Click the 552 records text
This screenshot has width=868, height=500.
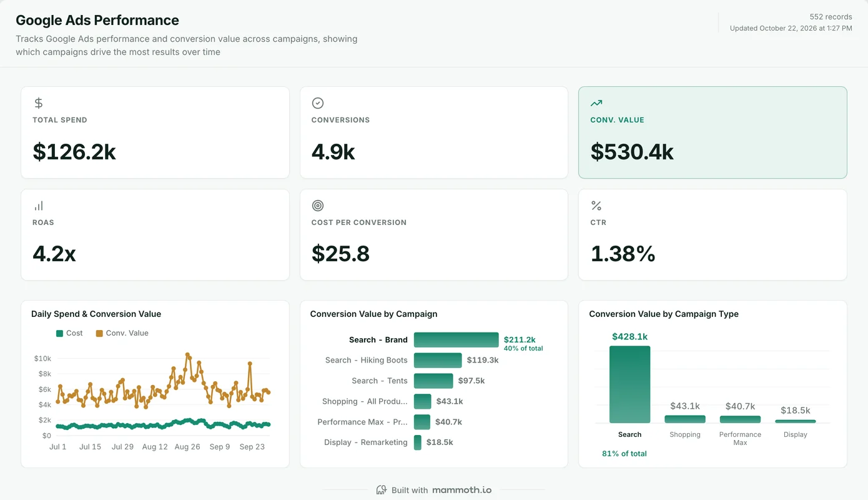pos(831,17)
